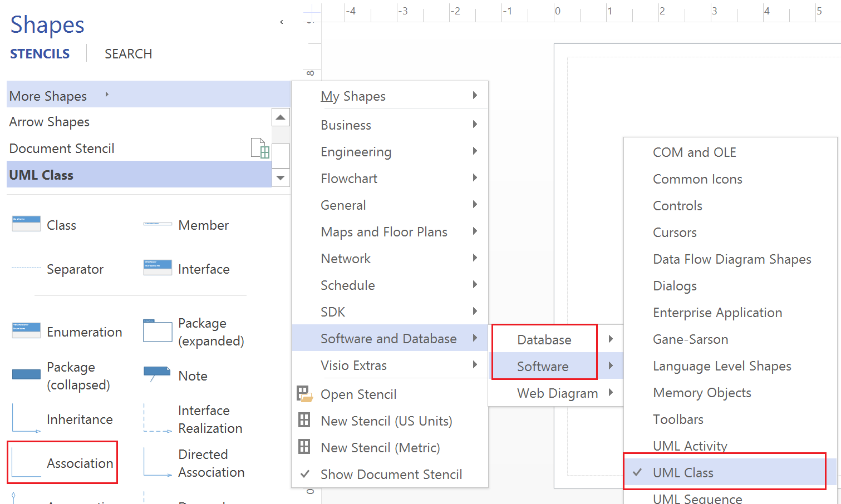Image resolution: width=841 pixels, height=504 pixels.
Task: Choose UML Activity stencil
Action: coord(690,446)
